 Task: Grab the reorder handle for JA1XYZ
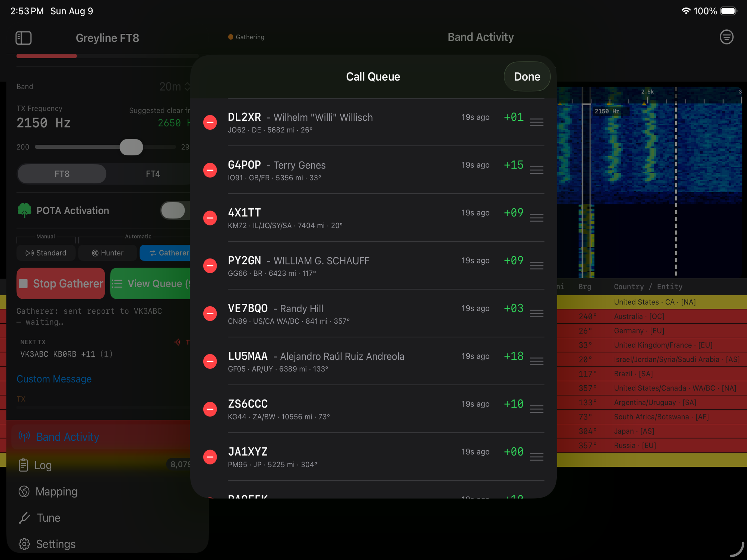[x=536, y=457]
